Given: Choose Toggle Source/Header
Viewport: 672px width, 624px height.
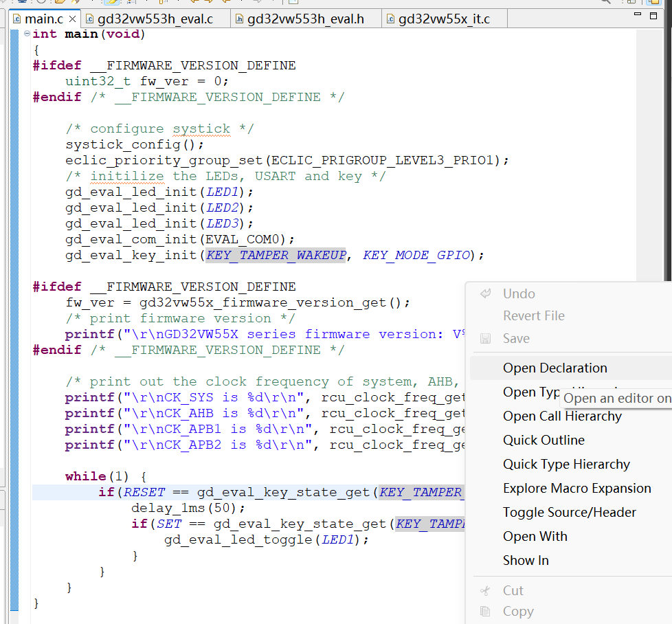Looking at the screenshot, I should click(x=571, y=512).
